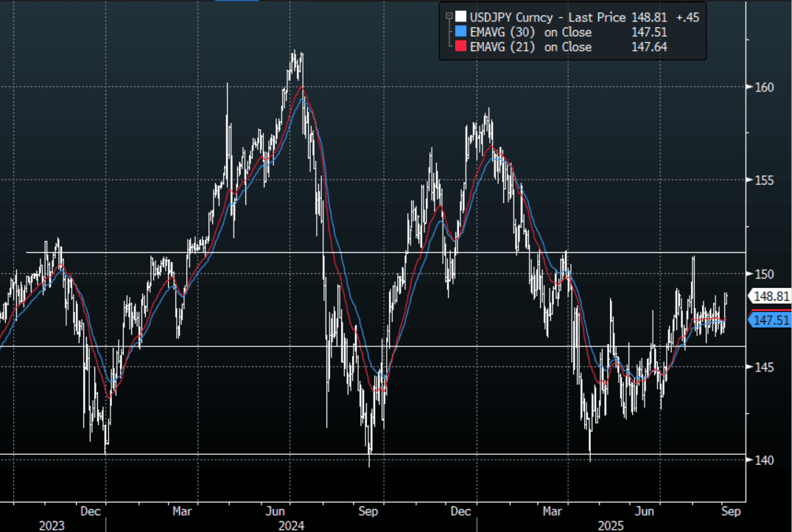Click the 147.64 EMAVG (21) value in legend
The image size is (792, 532).
pos(649,47)
